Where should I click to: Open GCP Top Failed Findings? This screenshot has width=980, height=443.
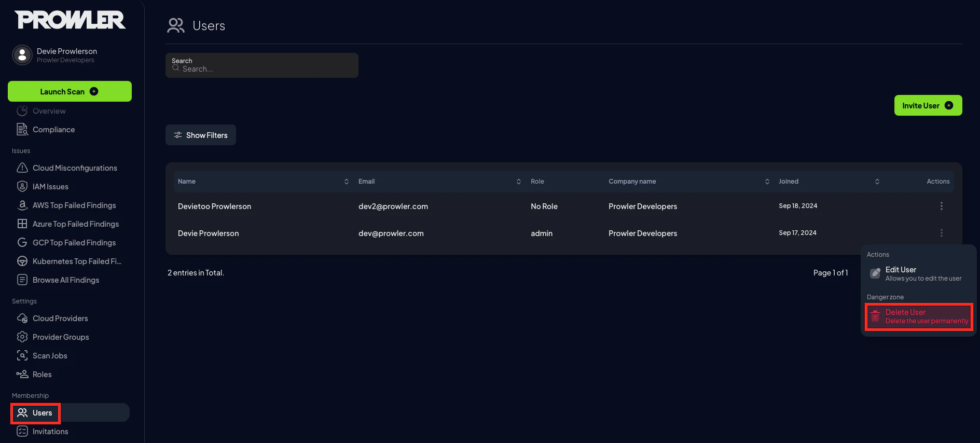[74, 243]
